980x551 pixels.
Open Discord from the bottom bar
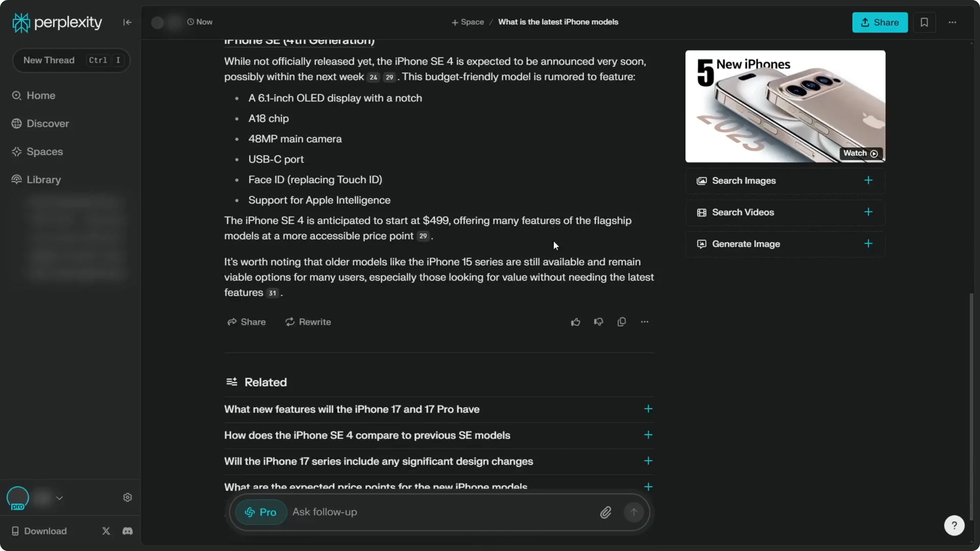pos(127,531)
